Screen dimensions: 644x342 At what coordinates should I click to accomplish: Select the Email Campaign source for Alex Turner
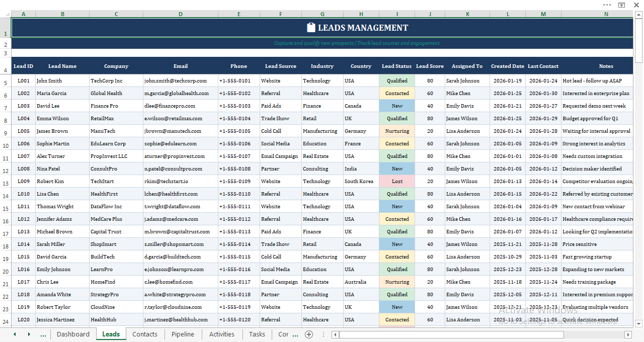tap(281, 156)
